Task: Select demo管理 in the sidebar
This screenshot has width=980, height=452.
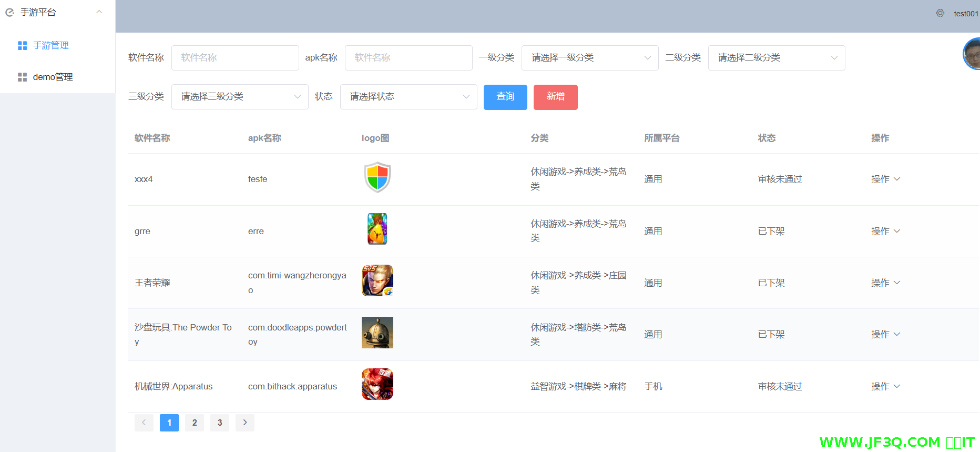Action: 53,77
